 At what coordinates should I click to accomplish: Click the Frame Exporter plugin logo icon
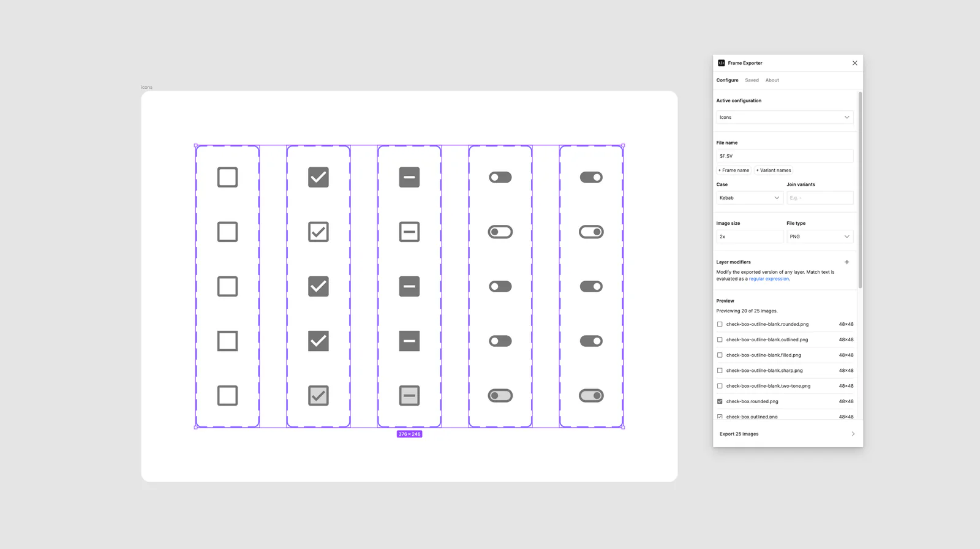[721, 63]
